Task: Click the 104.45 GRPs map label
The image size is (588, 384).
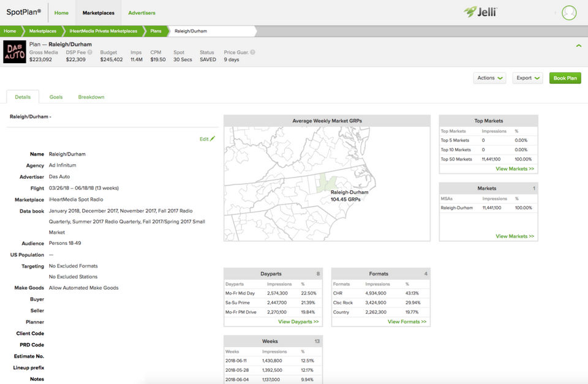Action: point(345,200)
